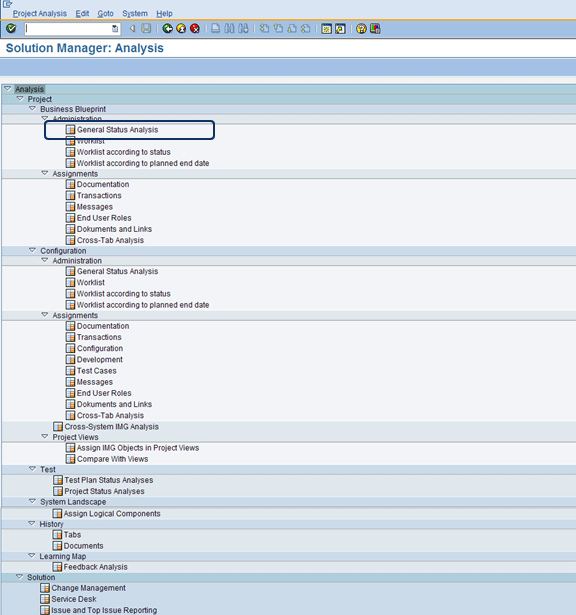
Task: Click the Create New Session icon
Action: pos(326,29)
